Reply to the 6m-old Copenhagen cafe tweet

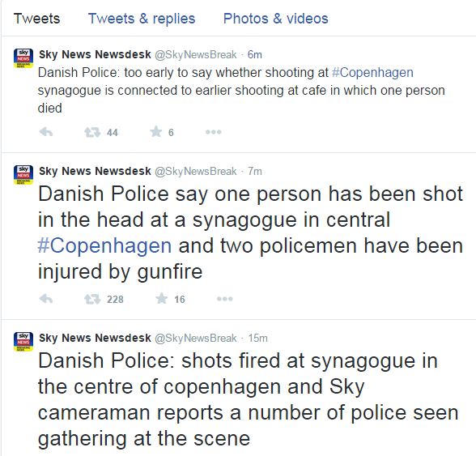46,132
